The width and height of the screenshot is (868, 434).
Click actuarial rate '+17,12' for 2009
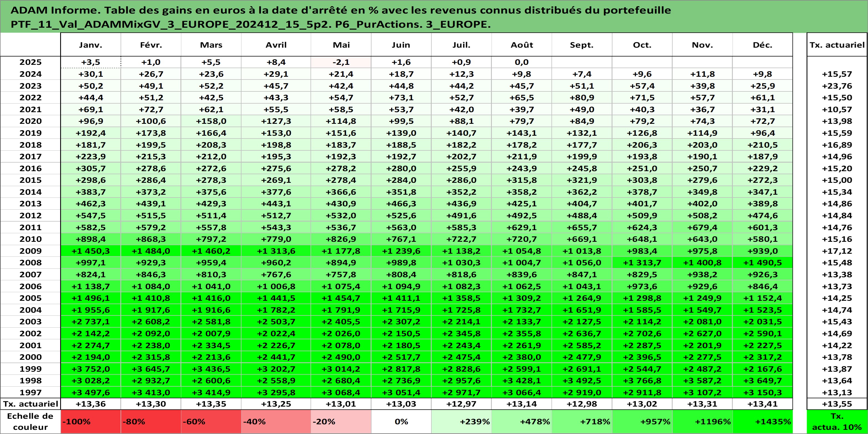[837, 251]
